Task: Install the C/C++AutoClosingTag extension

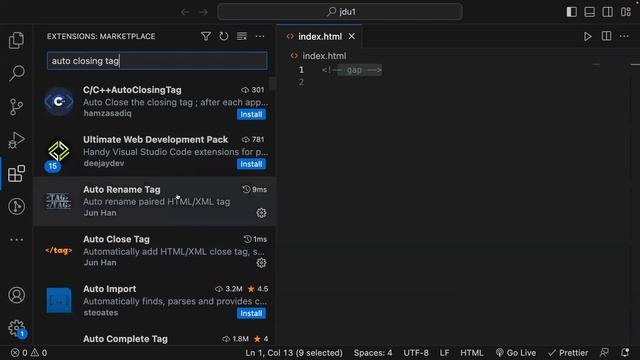Action: click(x=251, y=114)
